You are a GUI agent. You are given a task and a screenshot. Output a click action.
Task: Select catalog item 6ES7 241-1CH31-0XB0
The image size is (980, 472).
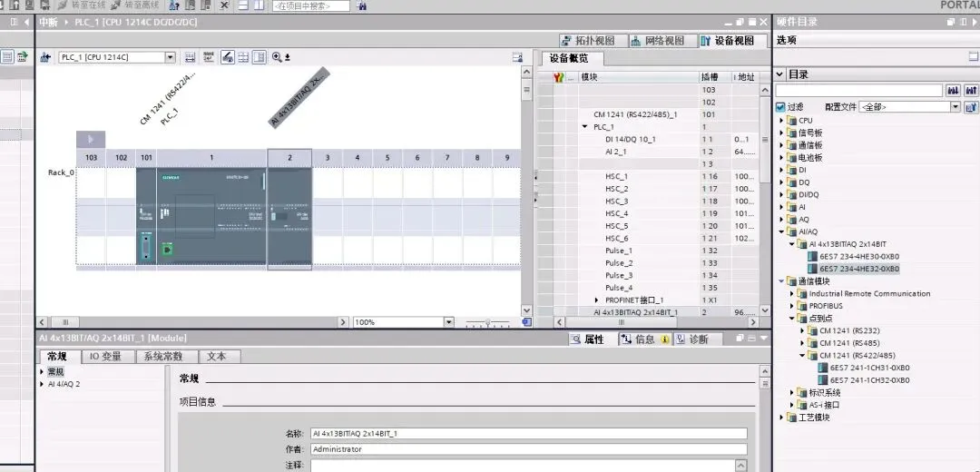point(869,368)
